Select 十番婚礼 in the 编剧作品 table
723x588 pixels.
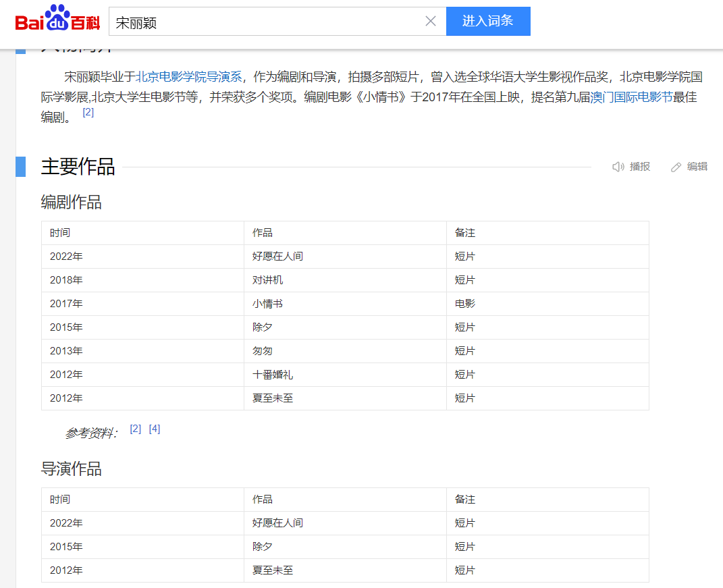point(273,375)
